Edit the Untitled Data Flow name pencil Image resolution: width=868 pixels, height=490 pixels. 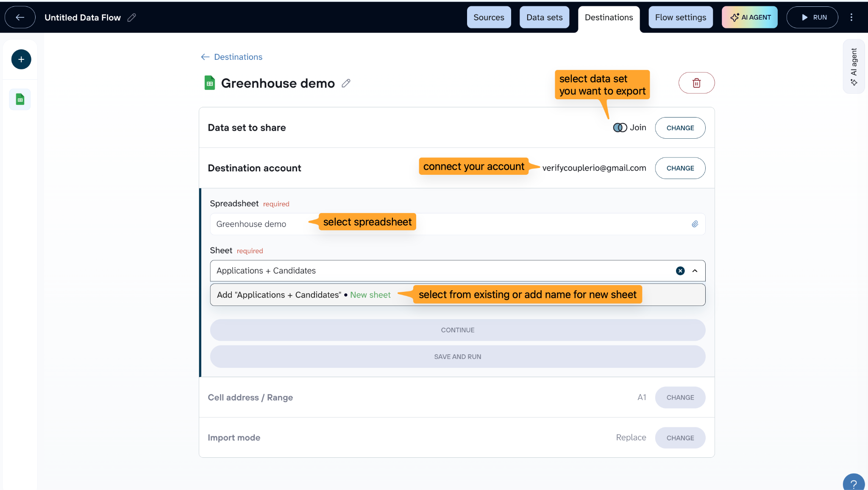click(x=132, y=17)
